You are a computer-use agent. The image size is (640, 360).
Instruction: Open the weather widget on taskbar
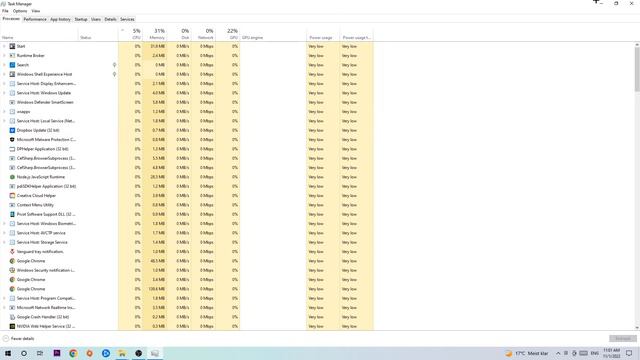[527, 353]
